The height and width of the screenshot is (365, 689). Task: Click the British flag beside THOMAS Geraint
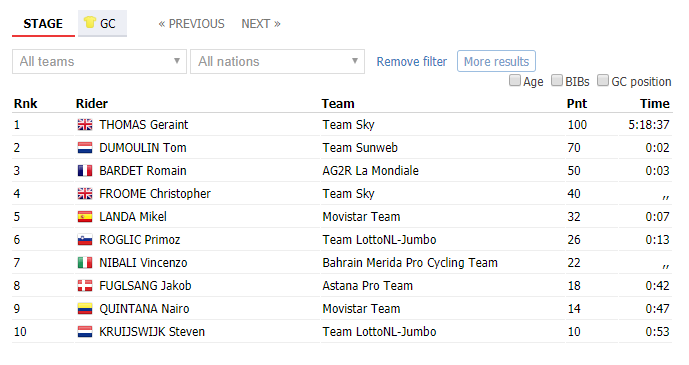85,125
